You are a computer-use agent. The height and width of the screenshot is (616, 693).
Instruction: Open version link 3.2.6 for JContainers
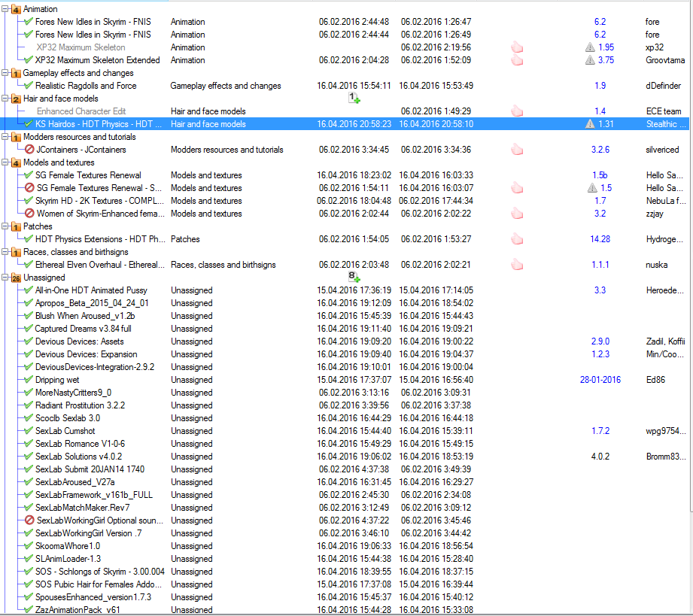(600, 150)
